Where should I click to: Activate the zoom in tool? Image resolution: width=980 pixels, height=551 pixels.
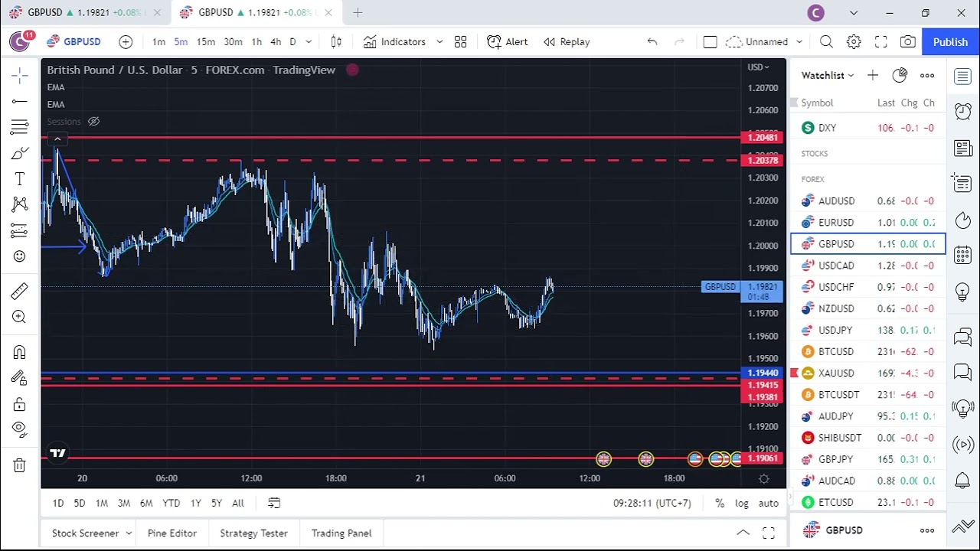pyautogui.click(x=20, y=317)
